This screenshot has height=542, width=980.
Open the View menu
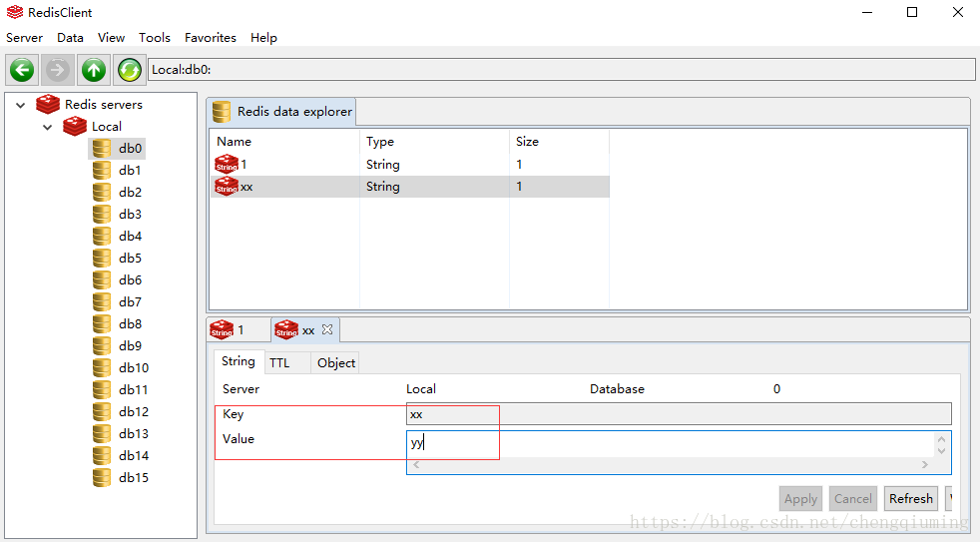pyautogui.click(x=111, y=38)
